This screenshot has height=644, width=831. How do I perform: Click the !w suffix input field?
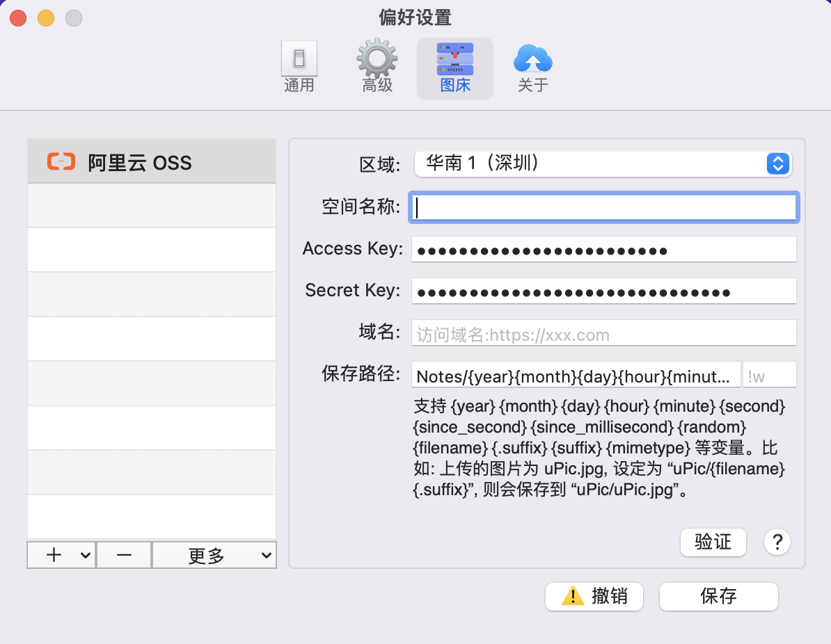pos(769,376)
